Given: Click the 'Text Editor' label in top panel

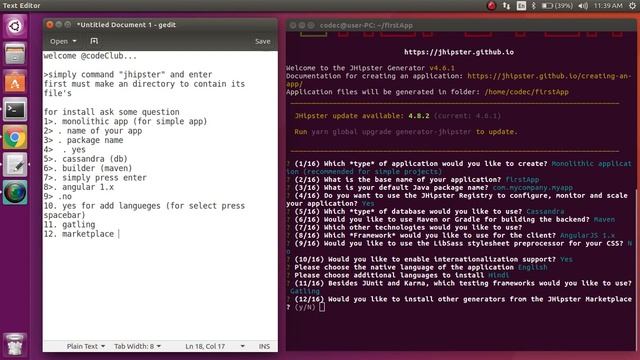Looking at the screenshot, I should click(21, 6).
